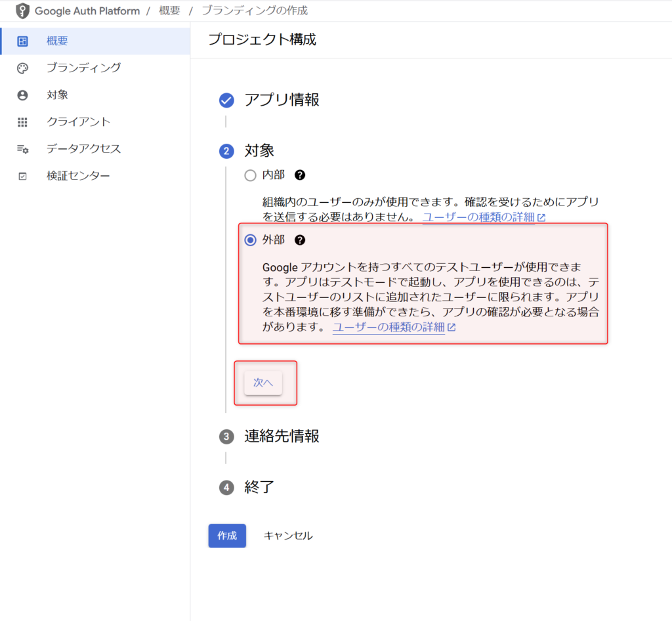Image resolution: width=672 pixels, height=621 pixels.
Task: Click the 対象 person icon in sidebar
Action: click(22, 95)
